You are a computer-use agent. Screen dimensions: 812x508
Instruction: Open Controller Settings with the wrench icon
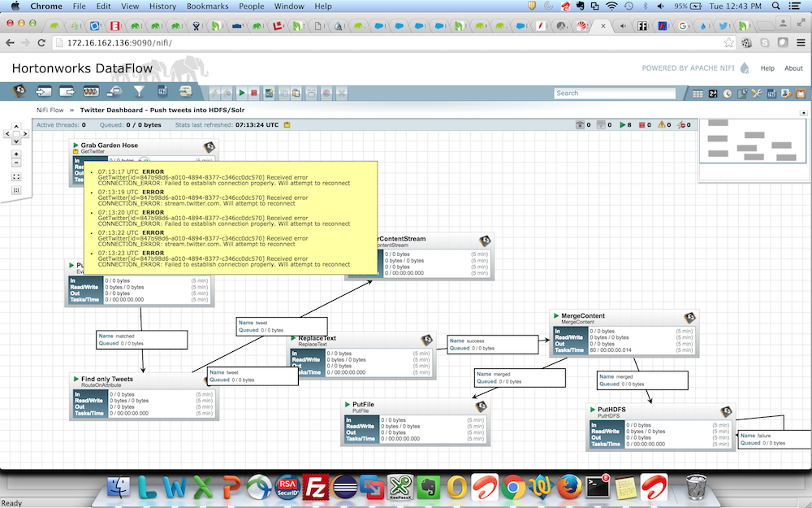pyautogui.click(x=757, y=93)
